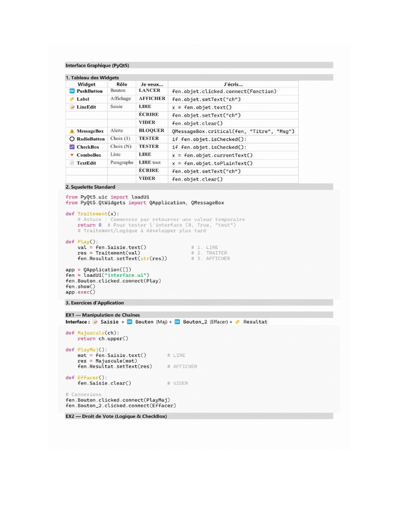Click the line 'def Majuscule(ch):'
This screenshot has height=532, width=399.
(x=92, y=333)
